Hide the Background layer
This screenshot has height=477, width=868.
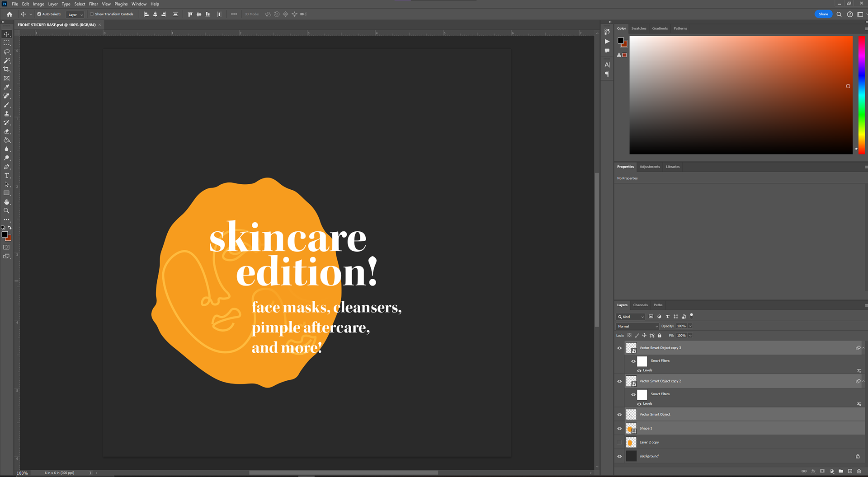[619, 456]
